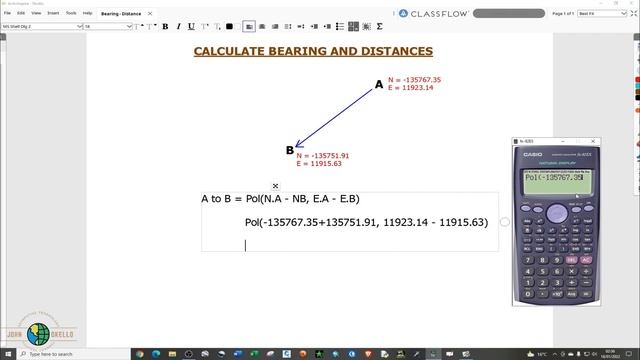Open the View menu

pos(36,13)
